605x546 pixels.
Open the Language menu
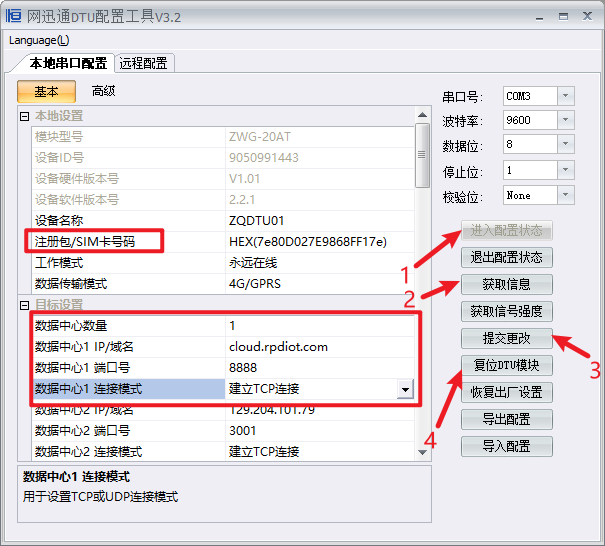[x=39, y=40]
